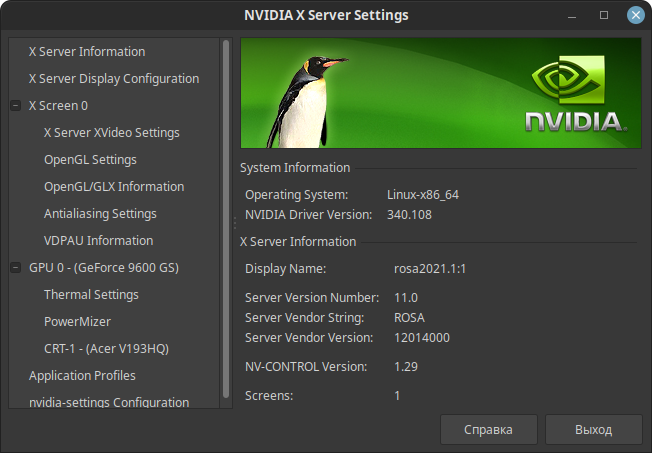Select X Server Information in sidebar

pyautogui.click(x=87, y=51)
